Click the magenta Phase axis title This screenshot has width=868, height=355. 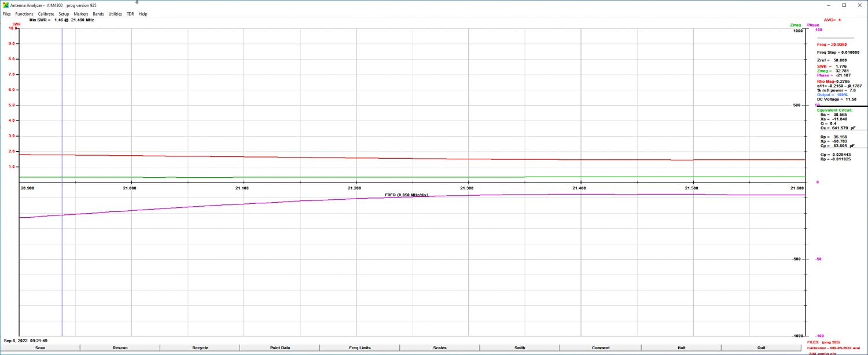point(814,25)
